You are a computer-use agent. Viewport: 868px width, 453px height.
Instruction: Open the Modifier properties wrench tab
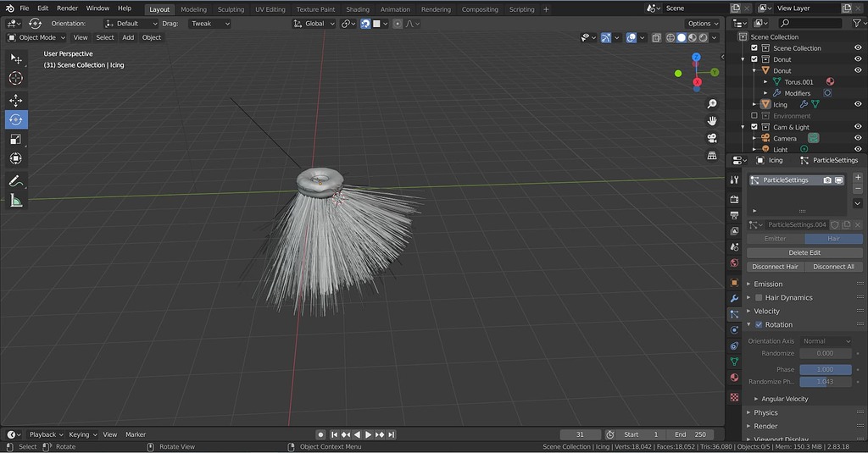tap(734, 298)
